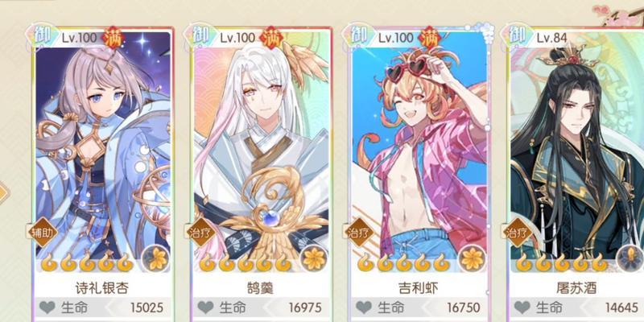Tap the 御 rarity badge on 诗礼银杏
This screenshot has width=644, height=322.
[x=43, y=35]
